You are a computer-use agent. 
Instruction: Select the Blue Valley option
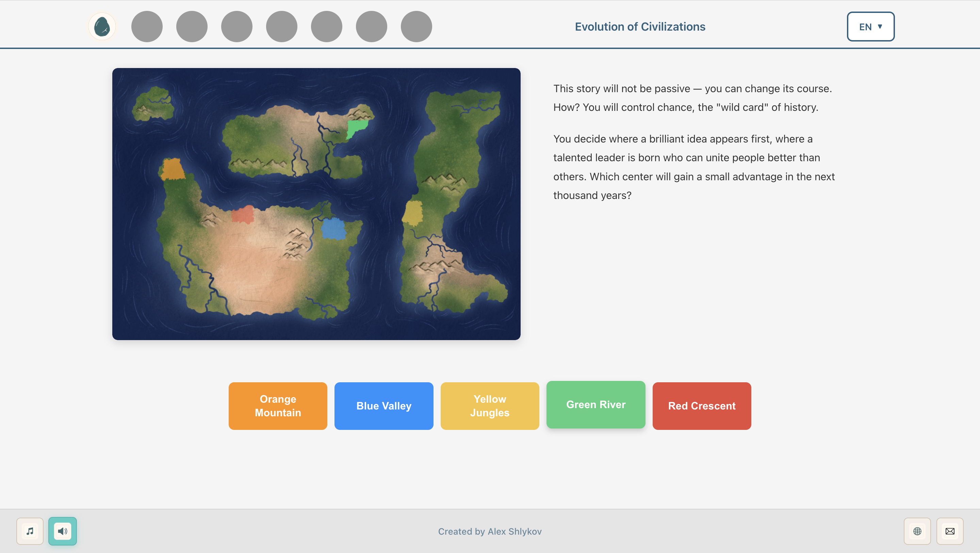pos(383,406)
